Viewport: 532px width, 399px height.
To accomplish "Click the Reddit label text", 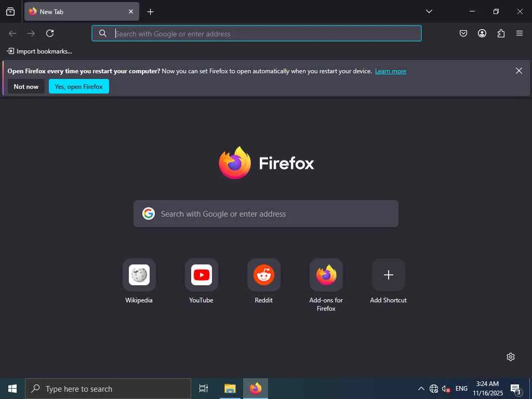I will [x=263, y=300].
